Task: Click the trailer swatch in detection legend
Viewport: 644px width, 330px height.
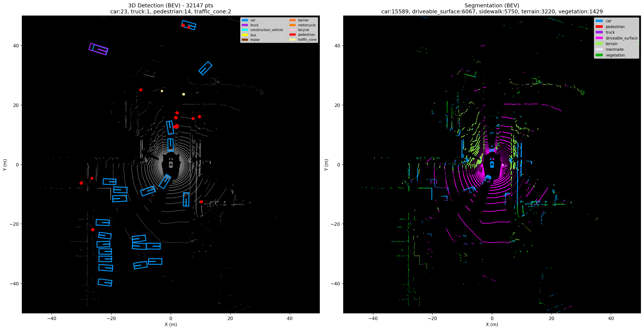Action: point(245,40)
